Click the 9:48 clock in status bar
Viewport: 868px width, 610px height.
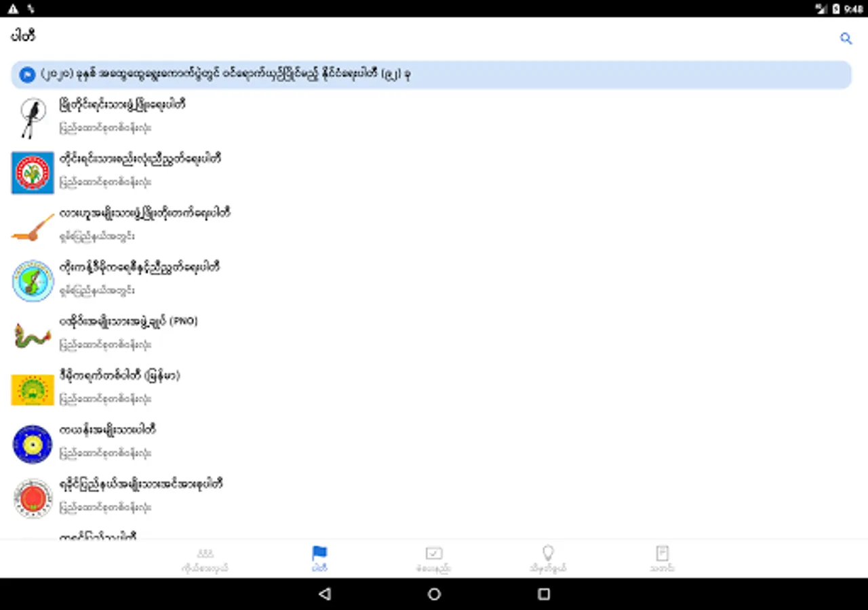click(854, 9)
